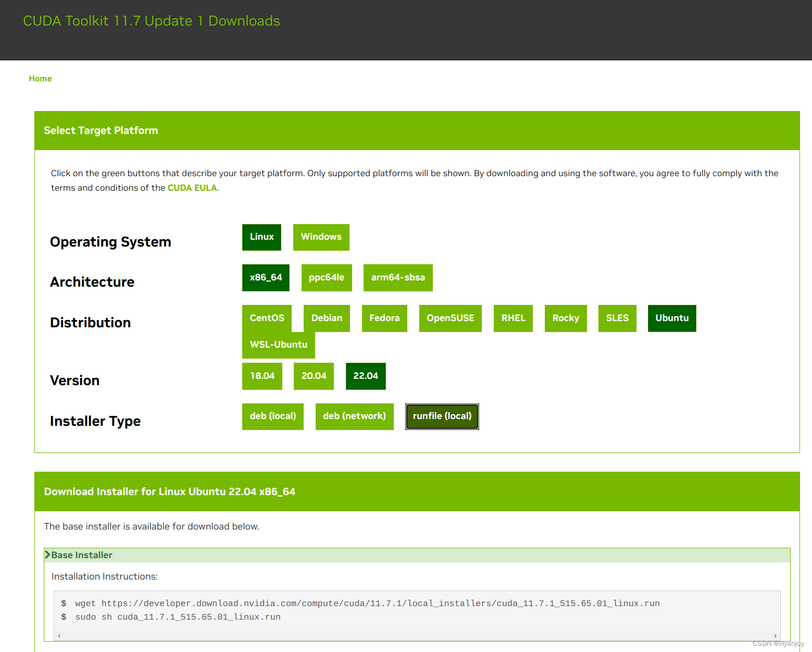Select WSL-Ubuntu distribution

(x=279, y=345)
